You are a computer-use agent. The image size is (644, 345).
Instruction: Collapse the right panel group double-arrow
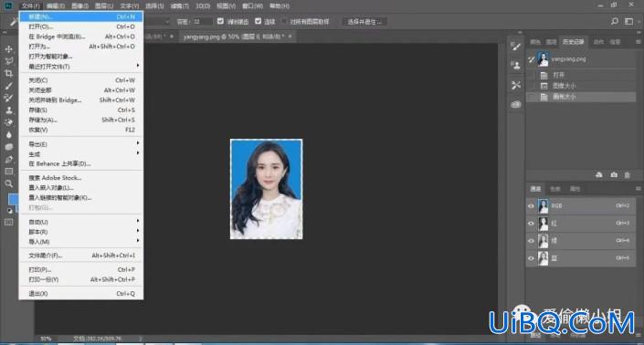pos(639,32)
